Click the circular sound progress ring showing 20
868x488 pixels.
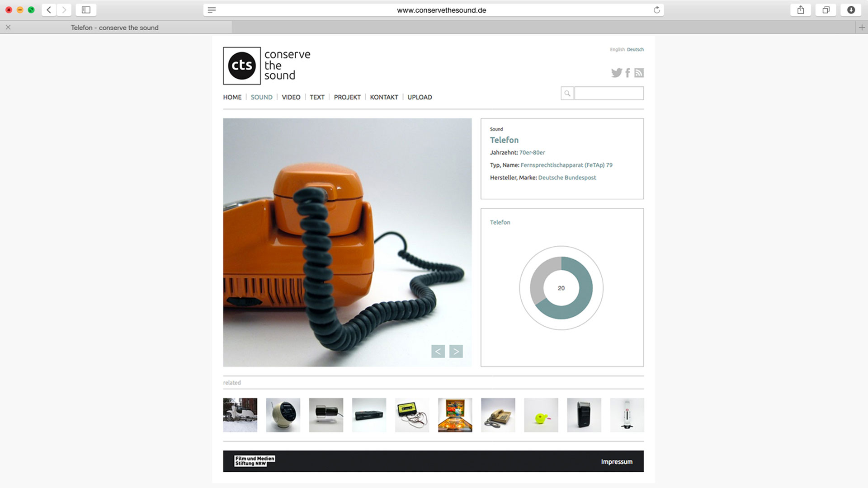click(x=561, y=288)
